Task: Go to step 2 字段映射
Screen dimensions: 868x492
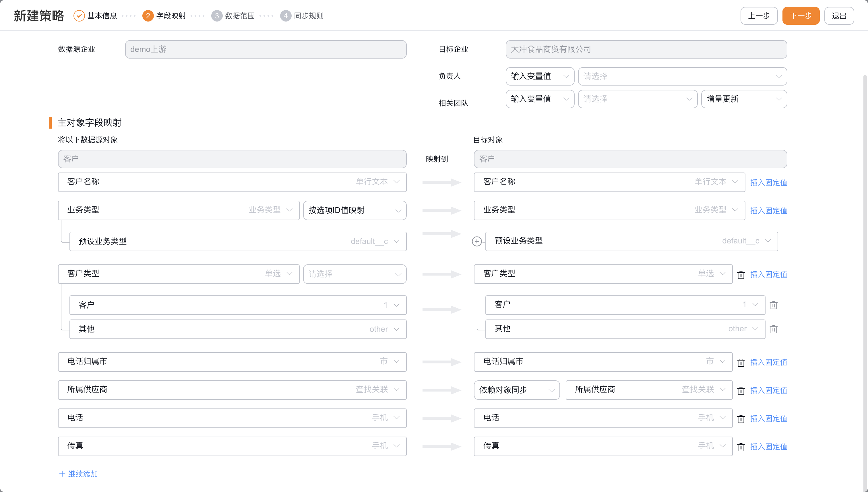Action: point(164,16)
